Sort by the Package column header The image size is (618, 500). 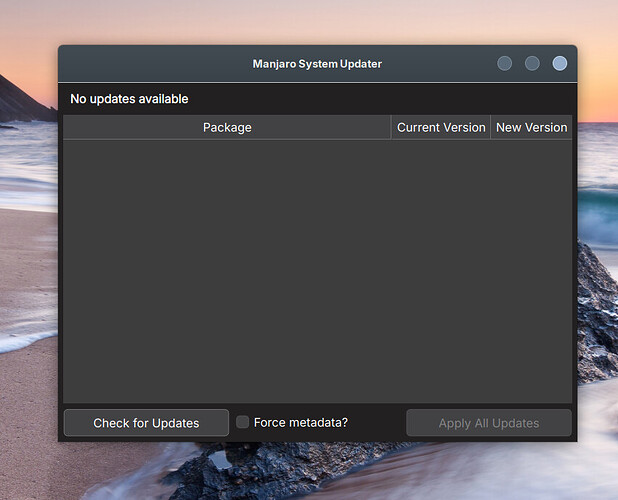point(227,127)
